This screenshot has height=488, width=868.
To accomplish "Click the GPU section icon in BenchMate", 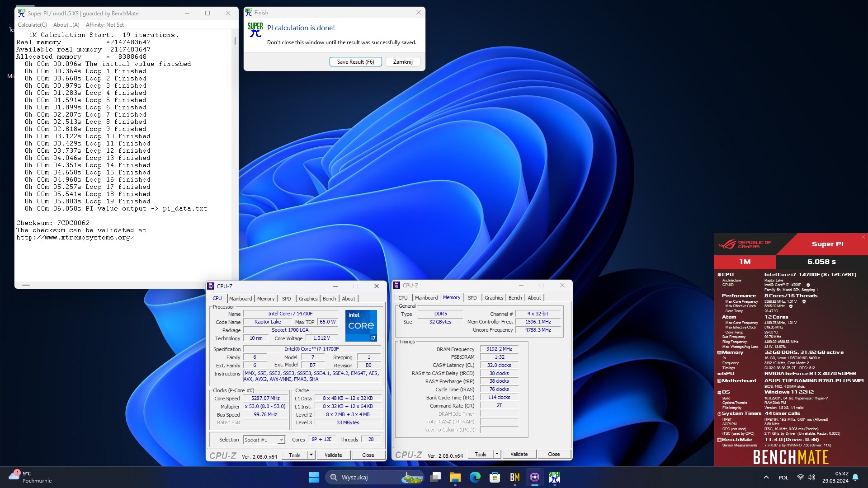I will pyautogui.click(x=719, y=374).
